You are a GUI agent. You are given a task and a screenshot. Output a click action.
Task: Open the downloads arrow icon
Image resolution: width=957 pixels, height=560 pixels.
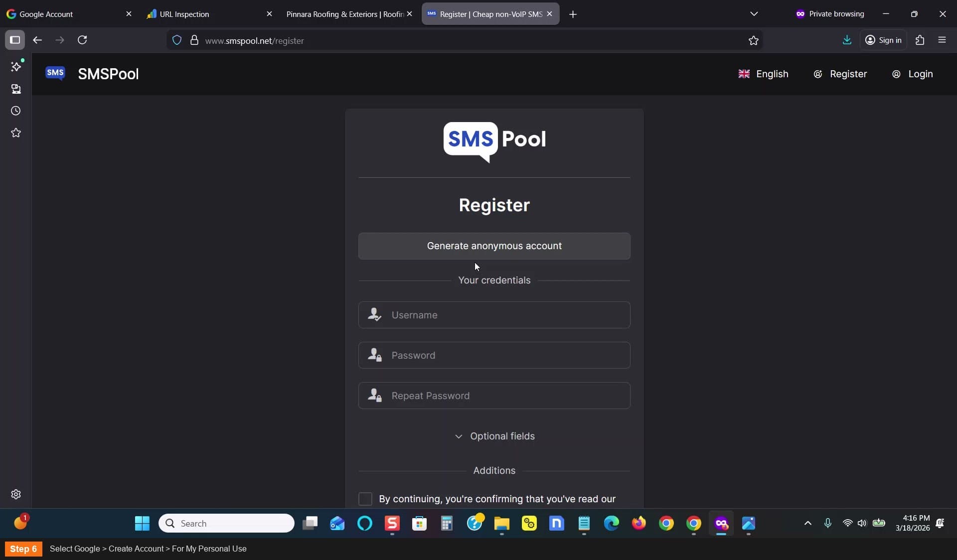[847, 40]
